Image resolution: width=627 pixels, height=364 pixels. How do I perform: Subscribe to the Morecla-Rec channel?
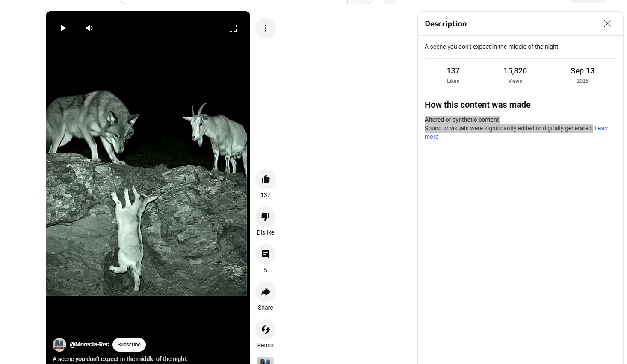click(129, 345)
